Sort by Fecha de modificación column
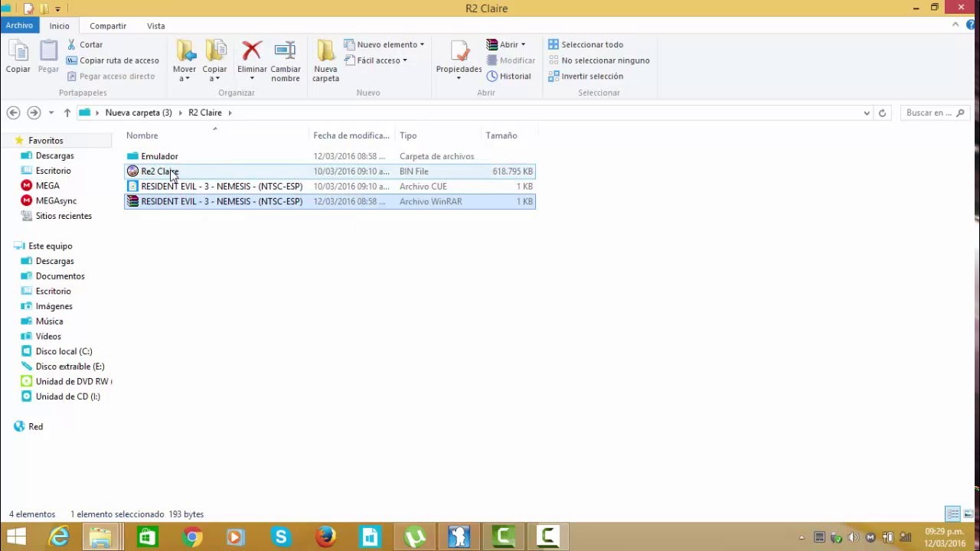 [x=352, y=135]
